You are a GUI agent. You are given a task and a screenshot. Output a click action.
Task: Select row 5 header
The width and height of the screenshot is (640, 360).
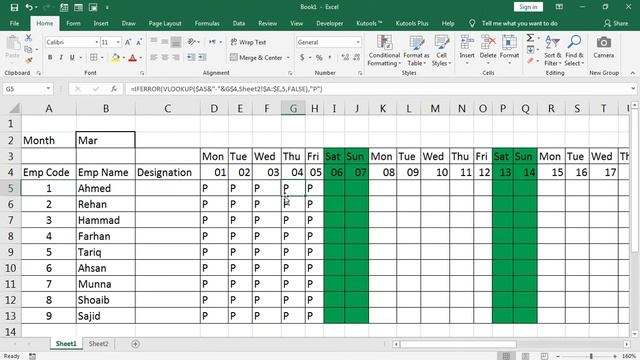[x=11, y=188]
